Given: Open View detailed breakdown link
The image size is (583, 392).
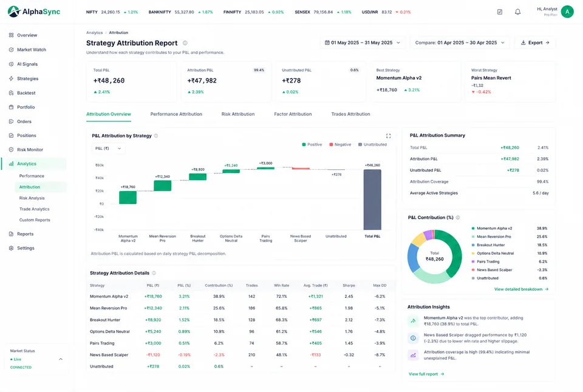Looking at the screenshot, I should coord(521,289).
